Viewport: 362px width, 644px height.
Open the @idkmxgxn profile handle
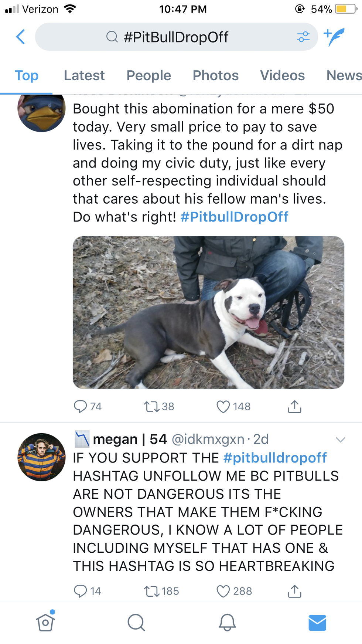(x=208, y=439)
